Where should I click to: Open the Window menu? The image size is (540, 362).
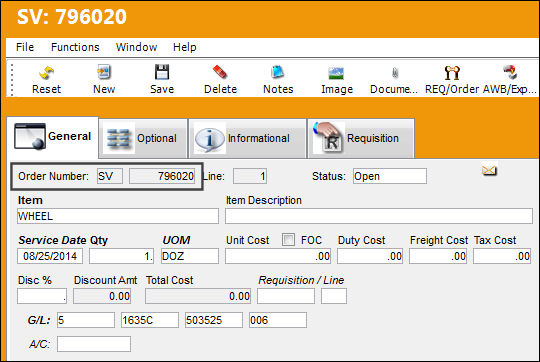click(136, 47)
